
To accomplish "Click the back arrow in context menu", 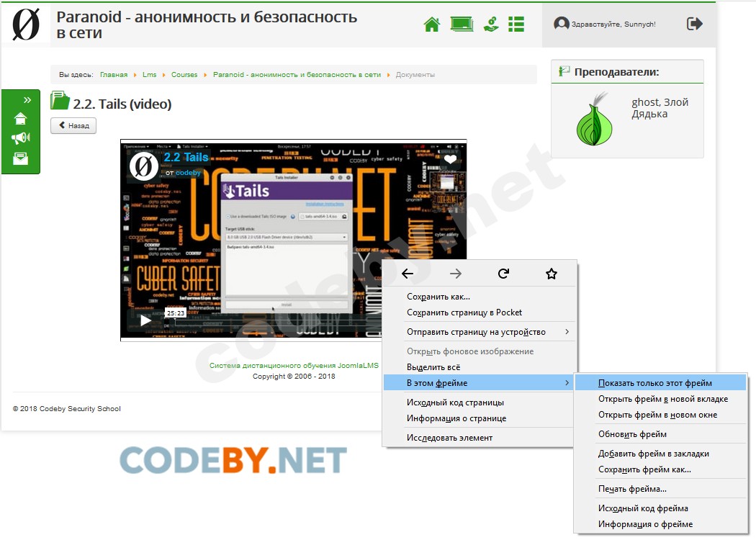I will 408,274.
